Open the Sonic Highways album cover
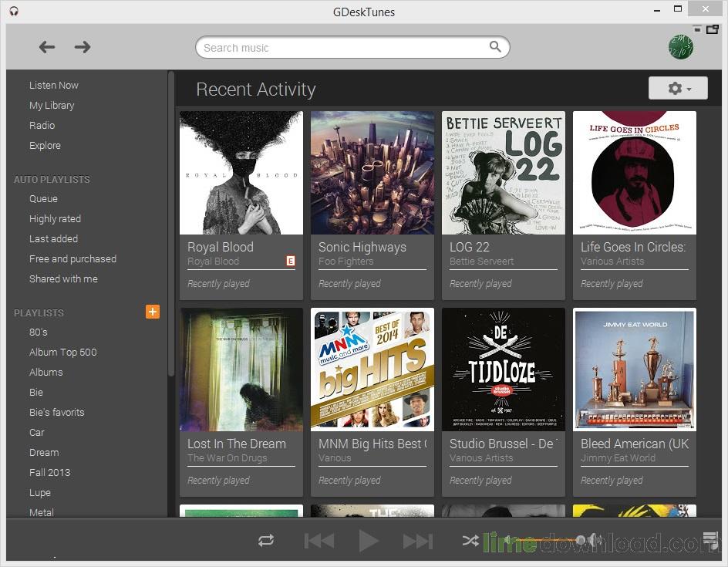728x567 pixels. click(x=372, y=173)
